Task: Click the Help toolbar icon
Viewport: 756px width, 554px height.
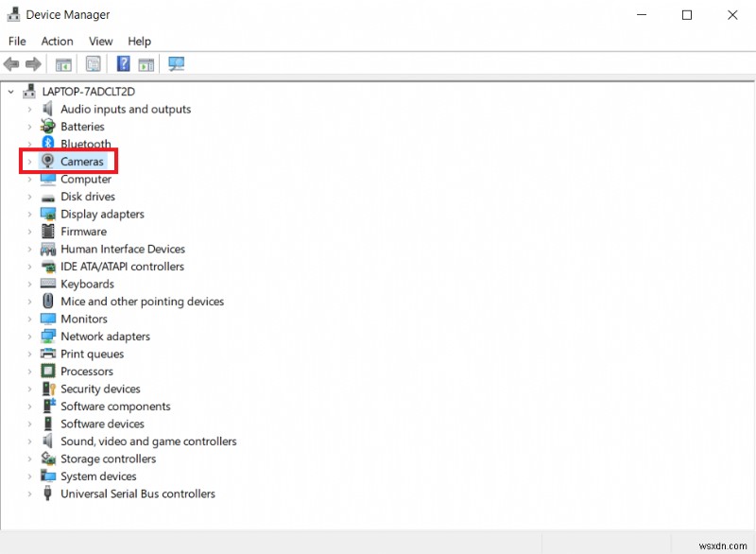Action: pos(124,63)
